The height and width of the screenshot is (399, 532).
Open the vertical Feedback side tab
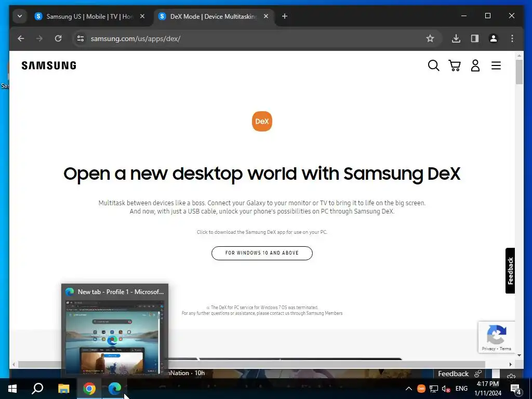pos(510,271)
